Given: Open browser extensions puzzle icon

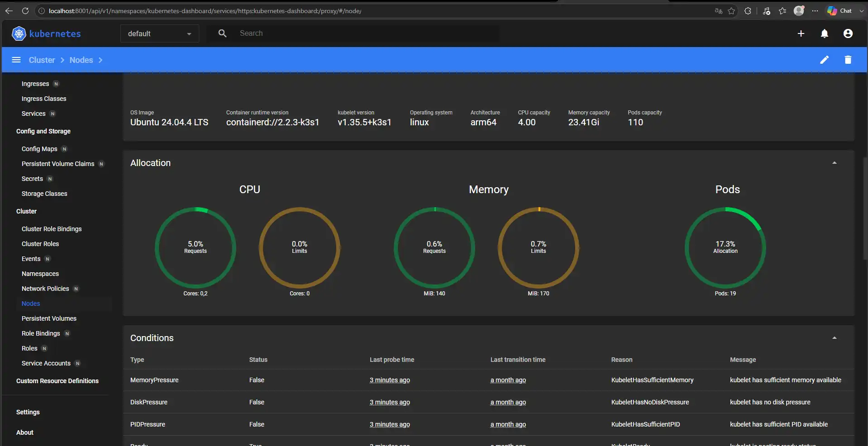Looking at the screenshot, I should click(x=748, y=11).
